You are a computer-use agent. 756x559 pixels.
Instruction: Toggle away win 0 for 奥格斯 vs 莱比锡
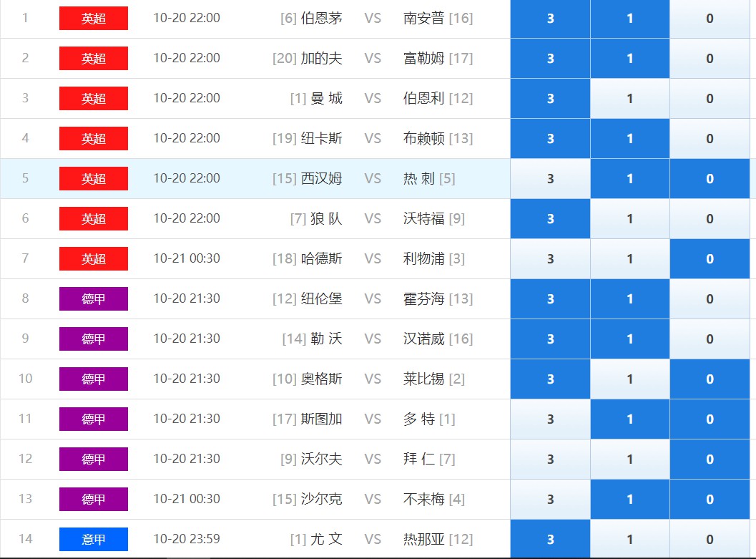pos(710,379)
